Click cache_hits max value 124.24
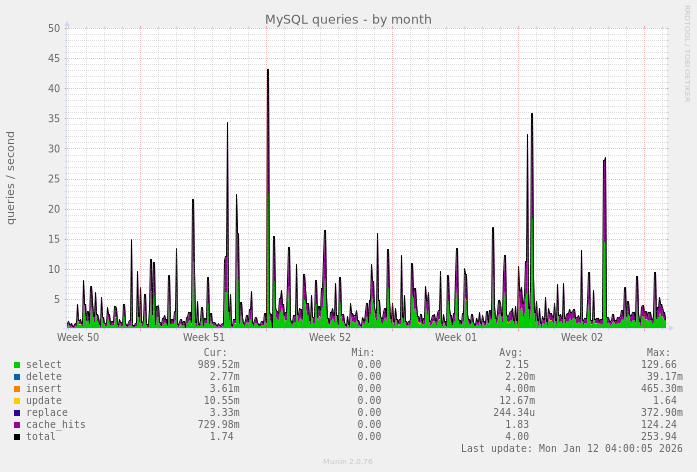 tap(658, 424)
